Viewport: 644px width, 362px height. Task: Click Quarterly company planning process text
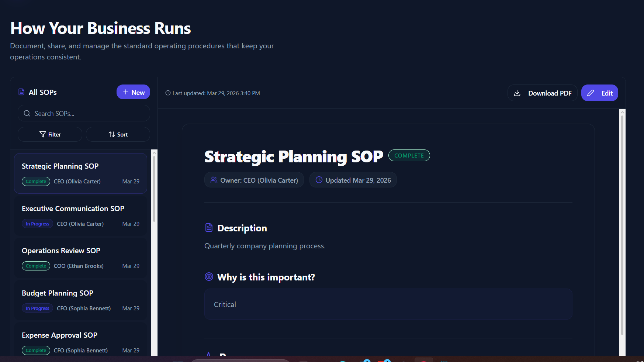pyautogui.click(x=265, y=246)
